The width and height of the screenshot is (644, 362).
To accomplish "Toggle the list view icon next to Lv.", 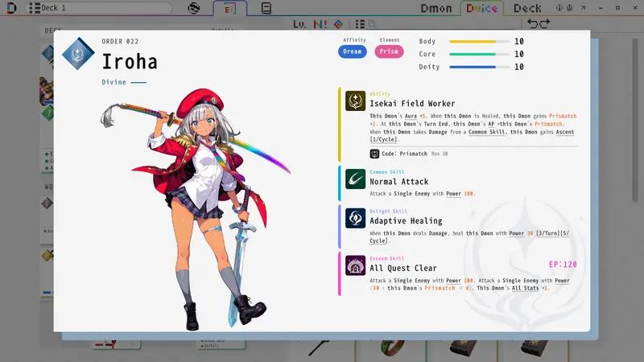I will [x=360, y=24].
